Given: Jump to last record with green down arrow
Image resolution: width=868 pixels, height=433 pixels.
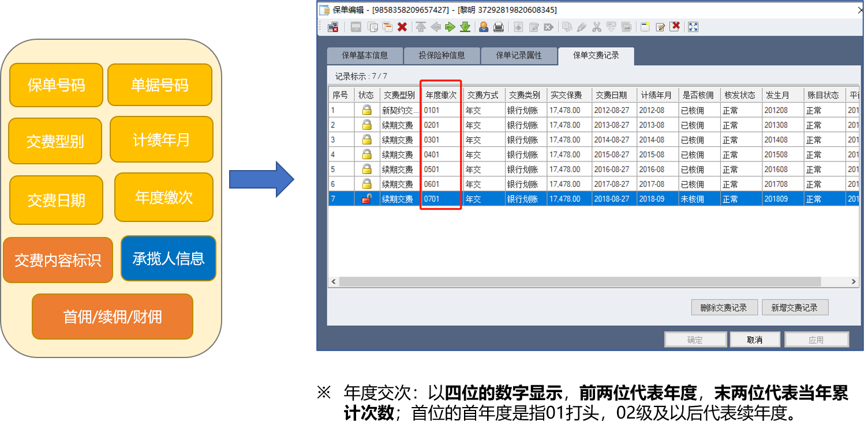Looking at the screenshot, I should [465, 27].
